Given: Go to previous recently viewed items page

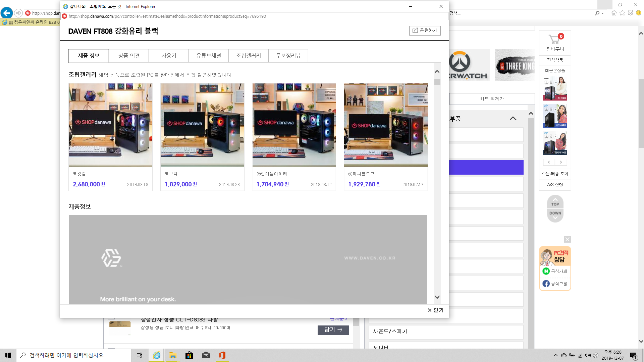Looking at the screenshot, I should (549, 162).
